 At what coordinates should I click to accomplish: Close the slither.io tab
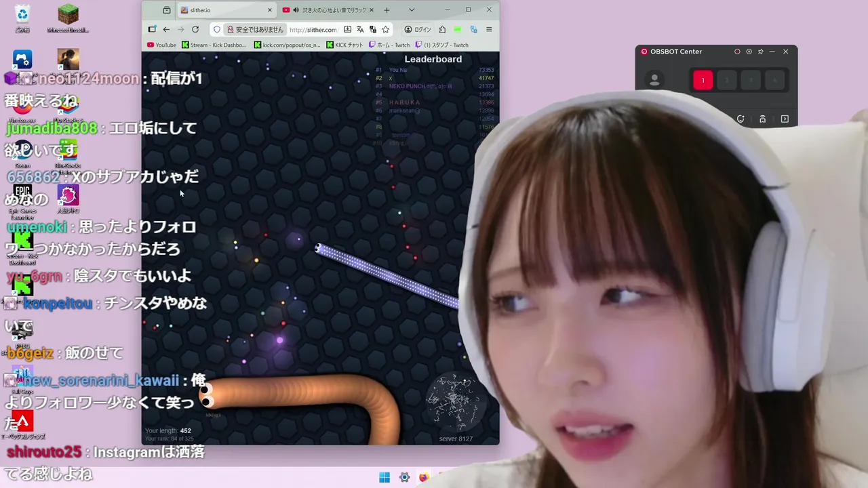pos(270,10)
